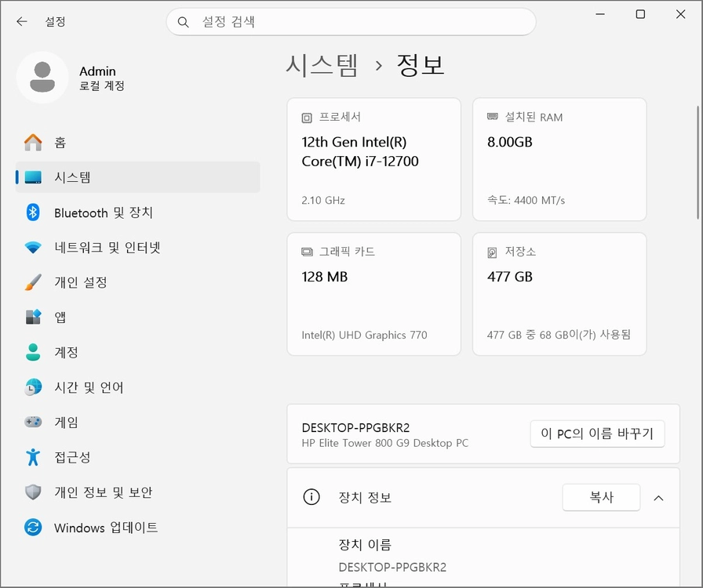Click the 정보 page title
This screenshot has height=588, width=703.
point(421,65)
